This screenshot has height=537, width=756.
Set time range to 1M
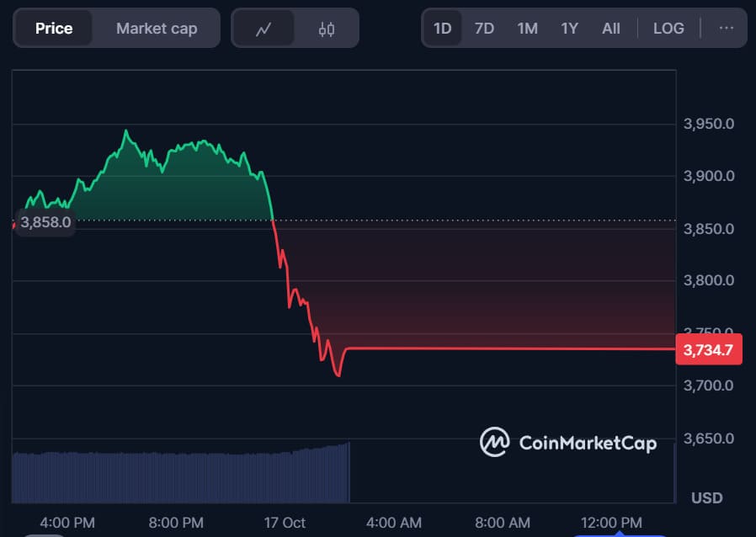tap(527, 29)
